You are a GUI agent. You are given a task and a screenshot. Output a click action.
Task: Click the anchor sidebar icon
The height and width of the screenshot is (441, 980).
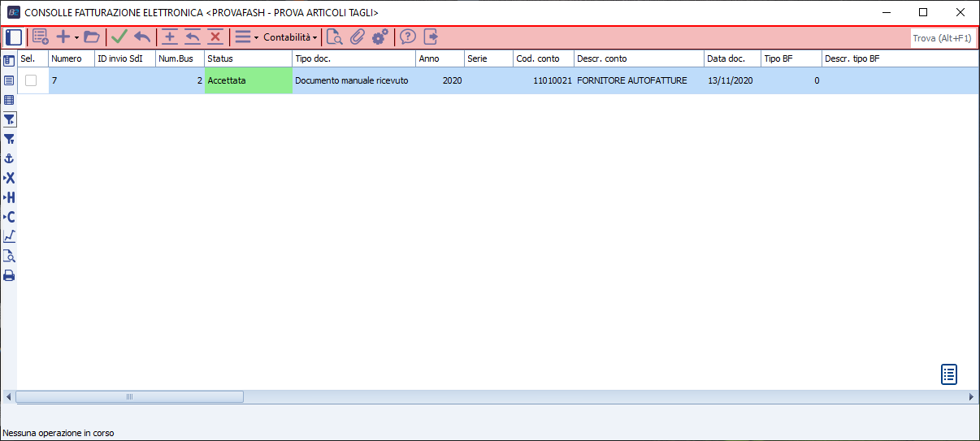coord(9,158)
